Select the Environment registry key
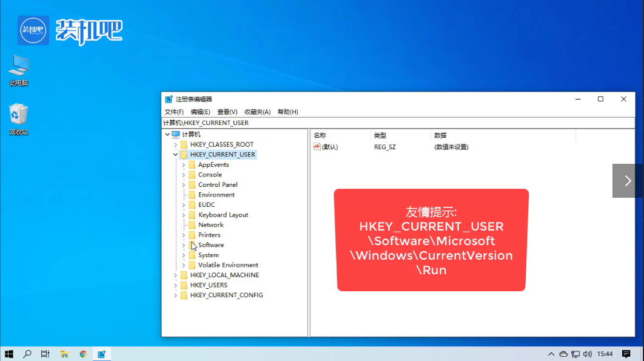The height and width of the screenshot is (361, 644). pos(216,195)
